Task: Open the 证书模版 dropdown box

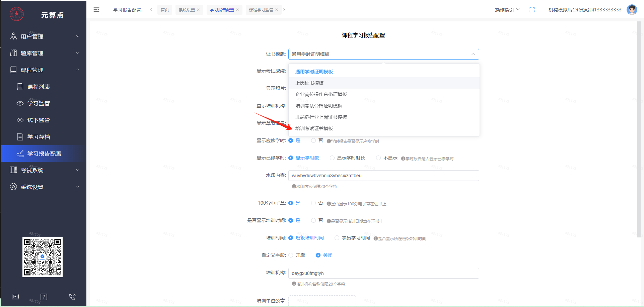Action: pyautogui.click(x=383, y=54)
